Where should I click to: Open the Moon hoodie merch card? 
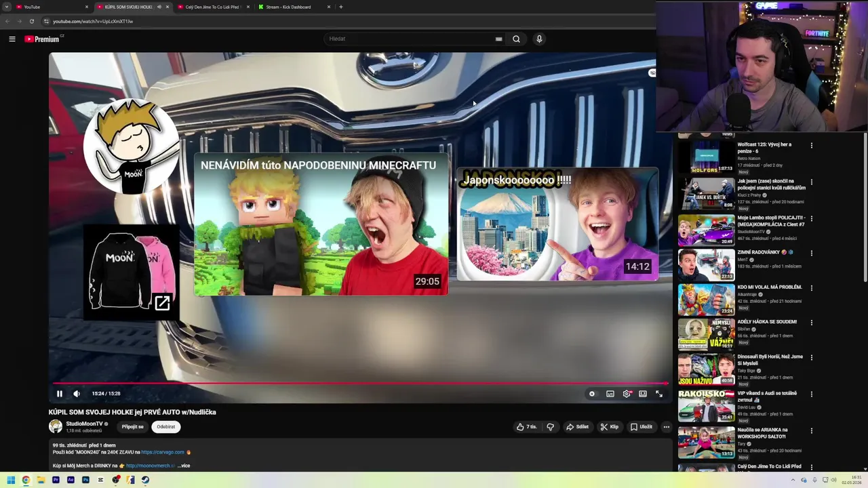[x=131, y=272]
